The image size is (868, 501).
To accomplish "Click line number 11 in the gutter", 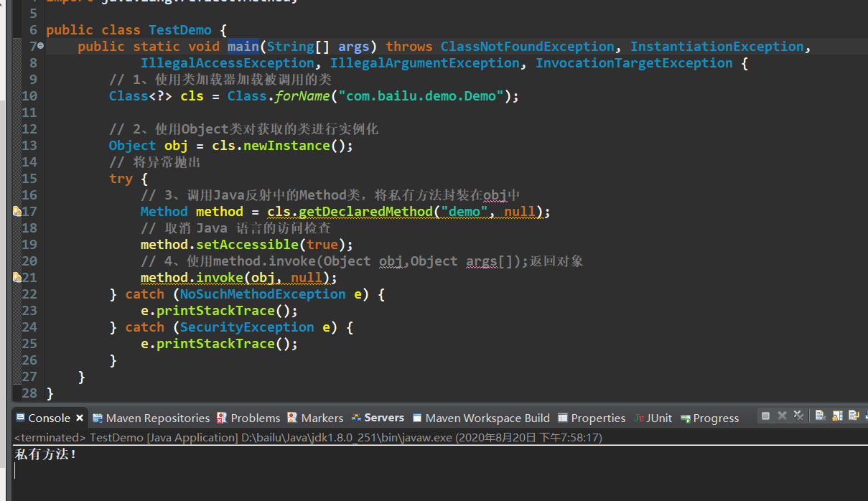I will (29, 113).
